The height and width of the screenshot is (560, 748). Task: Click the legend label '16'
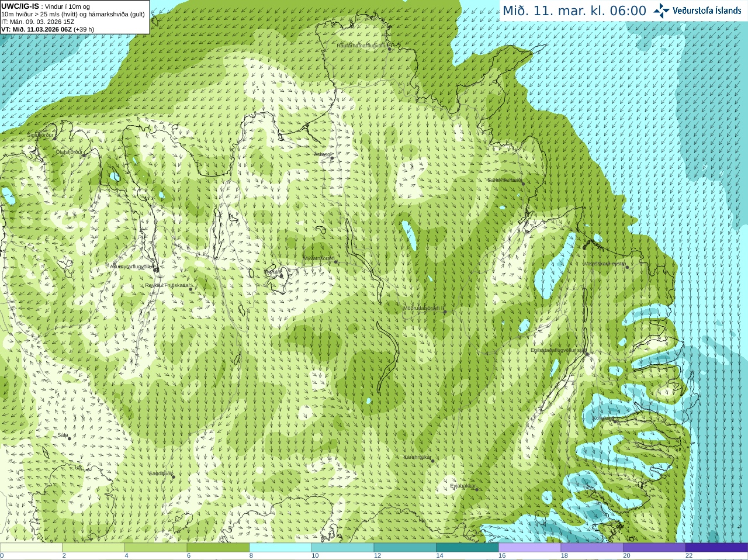502,556
